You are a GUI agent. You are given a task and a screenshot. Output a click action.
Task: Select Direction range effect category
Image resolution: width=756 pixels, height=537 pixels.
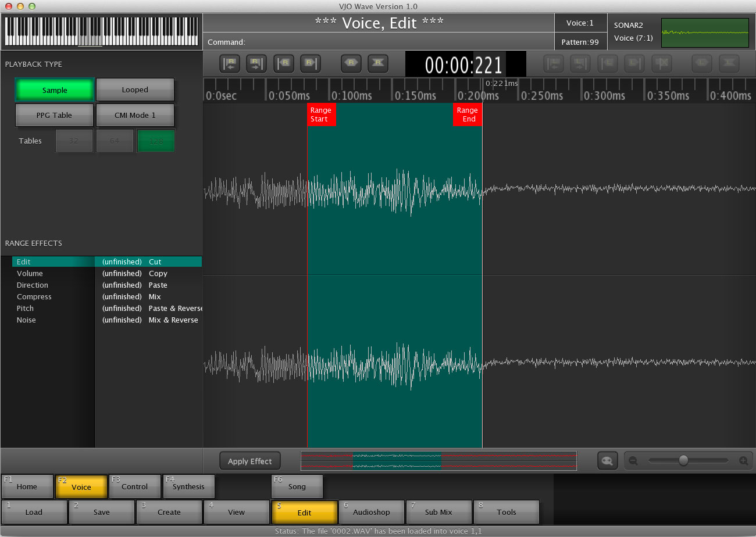(x=53, y=285)
